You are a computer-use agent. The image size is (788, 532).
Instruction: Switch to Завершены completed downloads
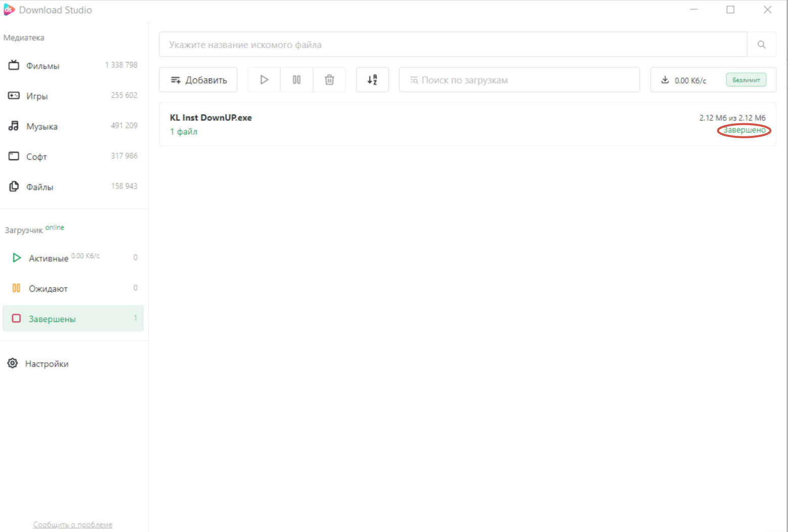[73, 318]
